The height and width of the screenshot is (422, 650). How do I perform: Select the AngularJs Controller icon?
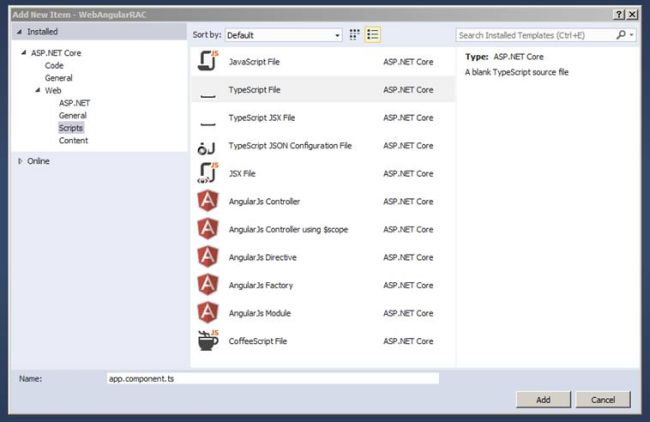click(208, 202)
